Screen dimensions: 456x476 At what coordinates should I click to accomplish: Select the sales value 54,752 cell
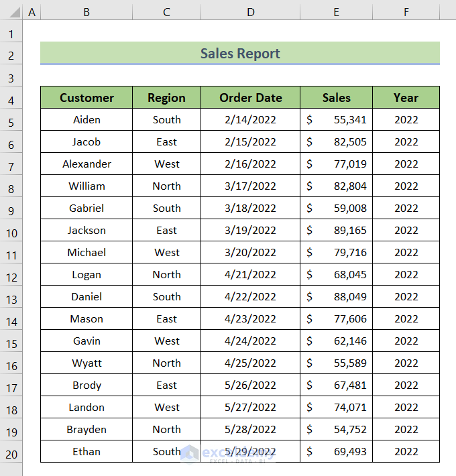tap(336, 430)
